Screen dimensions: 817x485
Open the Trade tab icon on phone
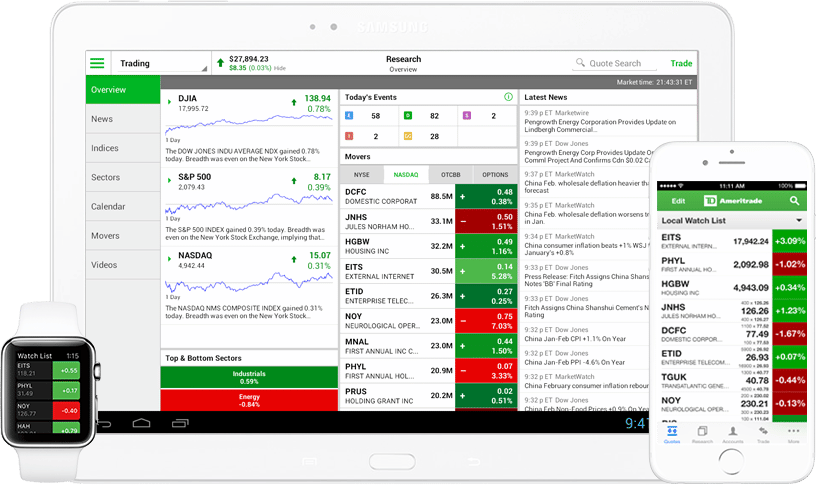tap(763, 434)
